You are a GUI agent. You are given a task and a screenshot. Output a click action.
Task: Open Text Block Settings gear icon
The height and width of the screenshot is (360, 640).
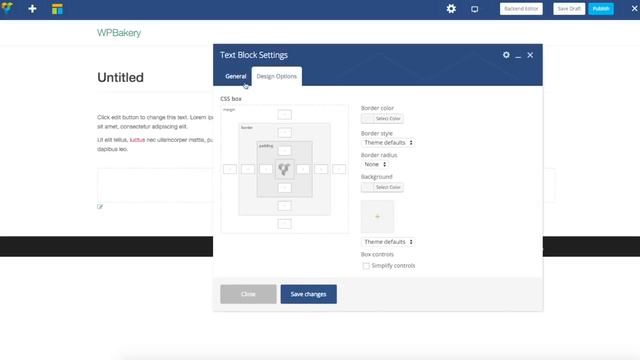pos(506,55)
